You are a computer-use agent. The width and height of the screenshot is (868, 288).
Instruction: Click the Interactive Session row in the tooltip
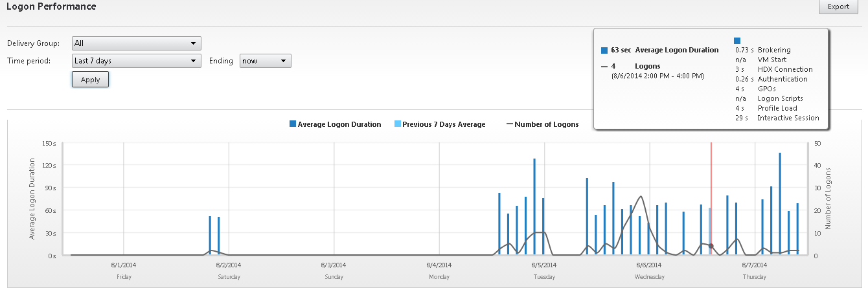point(788,118)
